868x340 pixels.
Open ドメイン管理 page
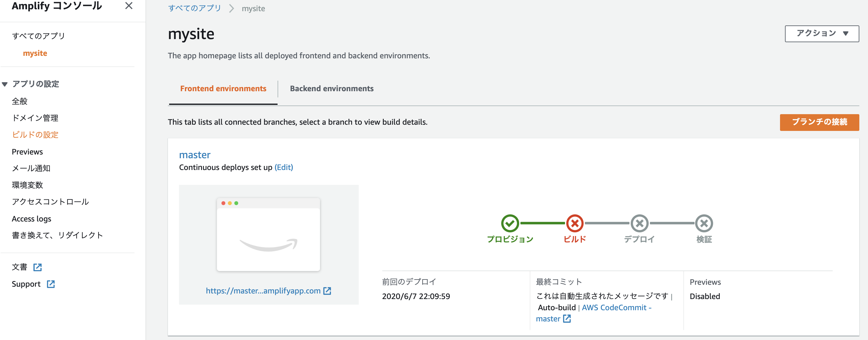[35, 118]
